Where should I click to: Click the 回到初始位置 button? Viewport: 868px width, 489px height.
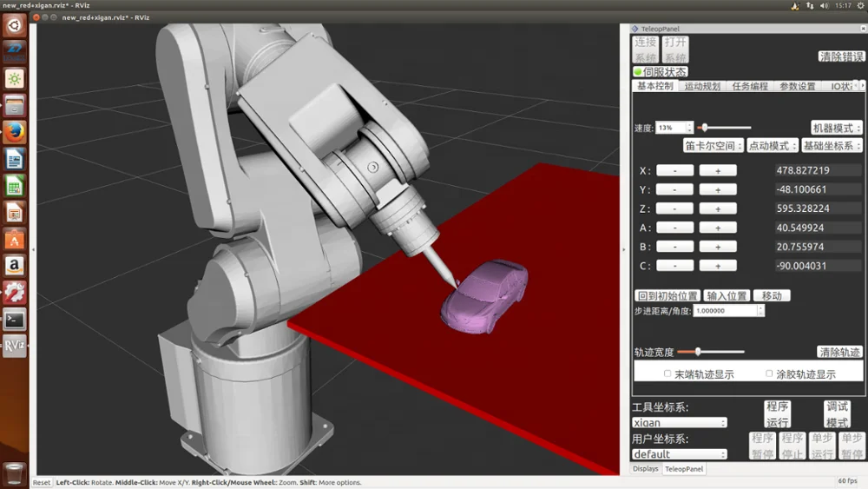[x=667, y=295]
